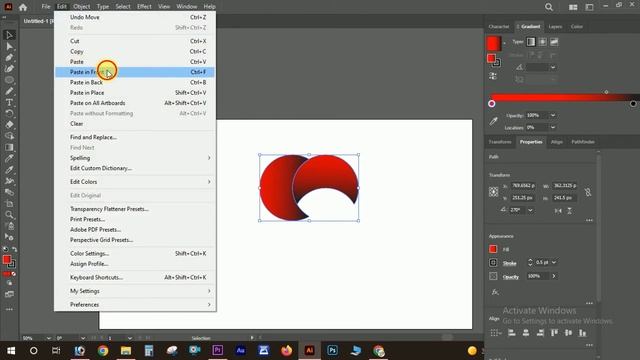The image size is (640, 360).
Task: Click the X position input field
Action: click(523, 186)
